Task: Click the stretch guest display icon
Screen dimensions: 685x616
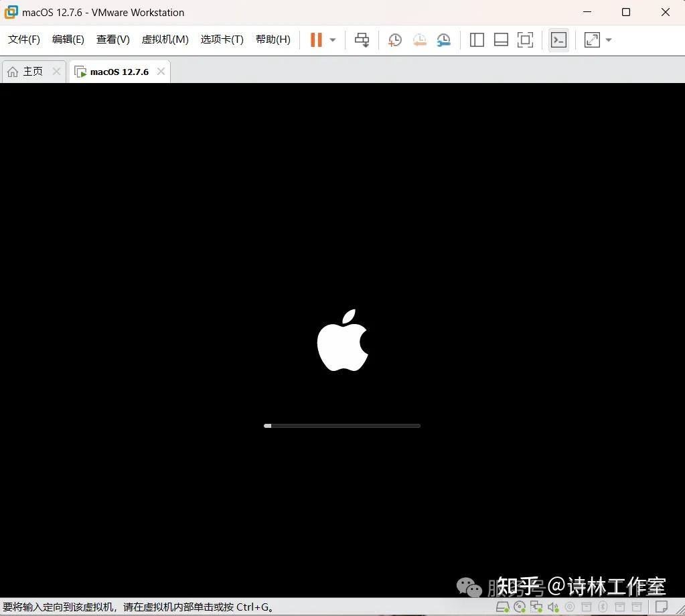Action: [592, 40]
